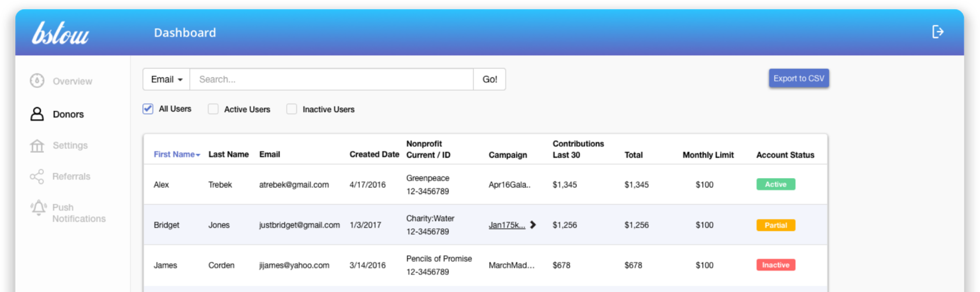The height and width of the screenshot is (292, 980).
Task: Click the Push Notifications bell icon
Action: coord(39,207)
